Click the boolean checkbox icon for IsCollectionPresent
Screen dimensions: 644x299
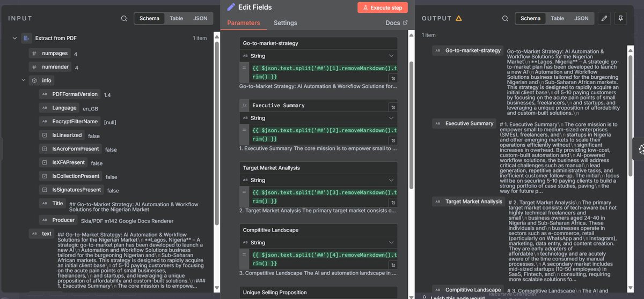[44, 176]
